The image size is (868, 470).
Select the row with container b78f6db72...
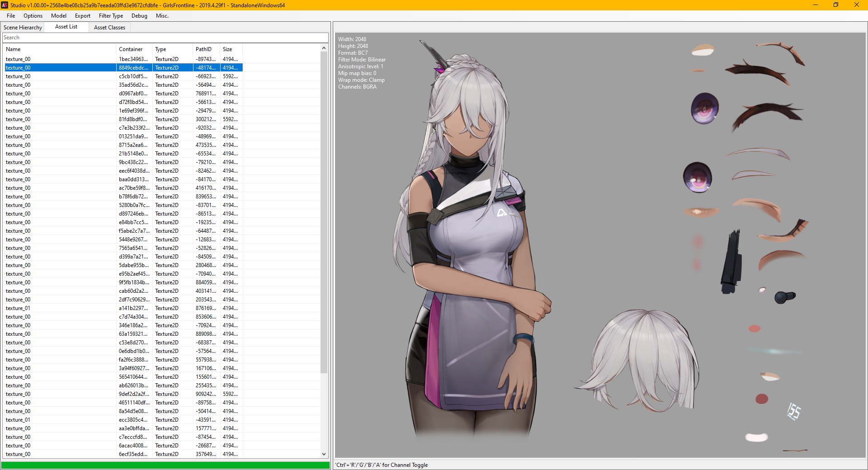click(x=123, y=197)
